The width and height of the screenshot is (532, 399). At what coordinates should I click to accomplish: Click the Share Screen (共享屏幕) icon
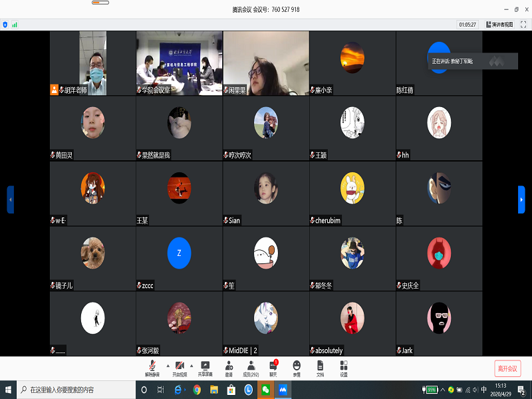tap(205, 368)
